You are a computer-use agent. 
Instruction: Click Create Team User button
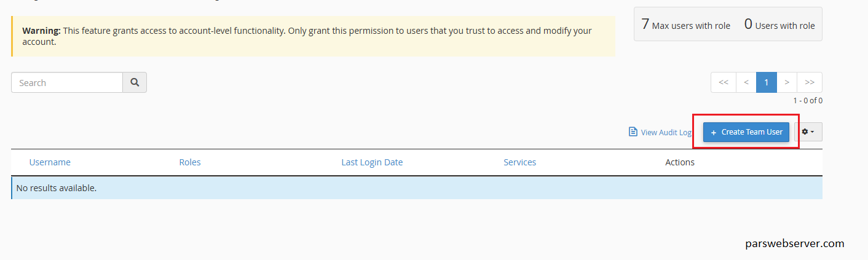tap(746, 132)
